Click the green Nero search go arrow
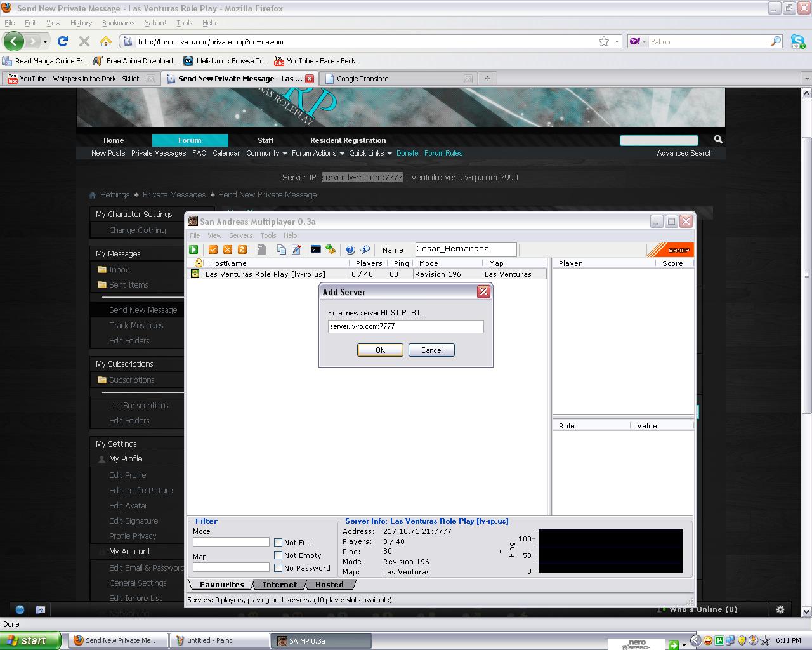Viewport: 812px width, 650px height. [673, 645]
